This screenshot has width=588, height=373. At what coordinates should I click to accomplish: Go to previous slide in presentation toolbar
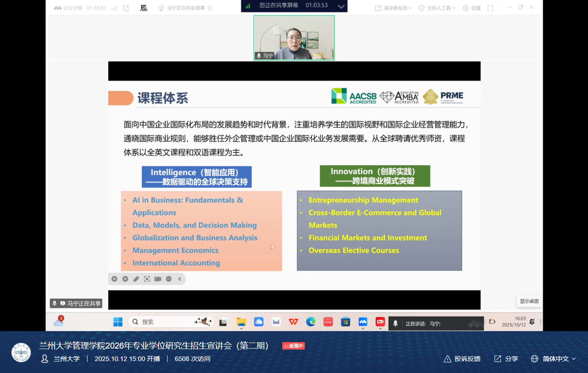tap(115, 279)
